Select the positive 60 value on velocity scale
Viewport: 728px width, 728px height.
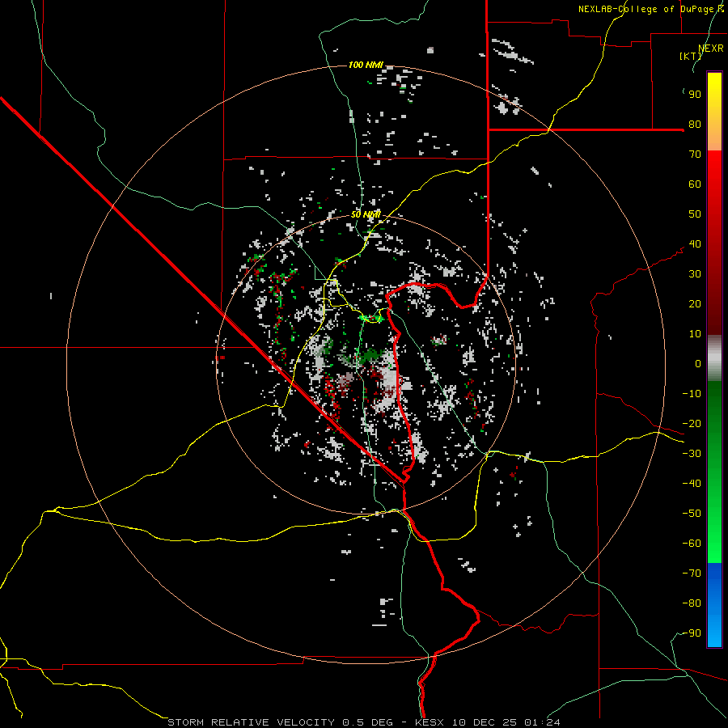(x=695, y=184)
